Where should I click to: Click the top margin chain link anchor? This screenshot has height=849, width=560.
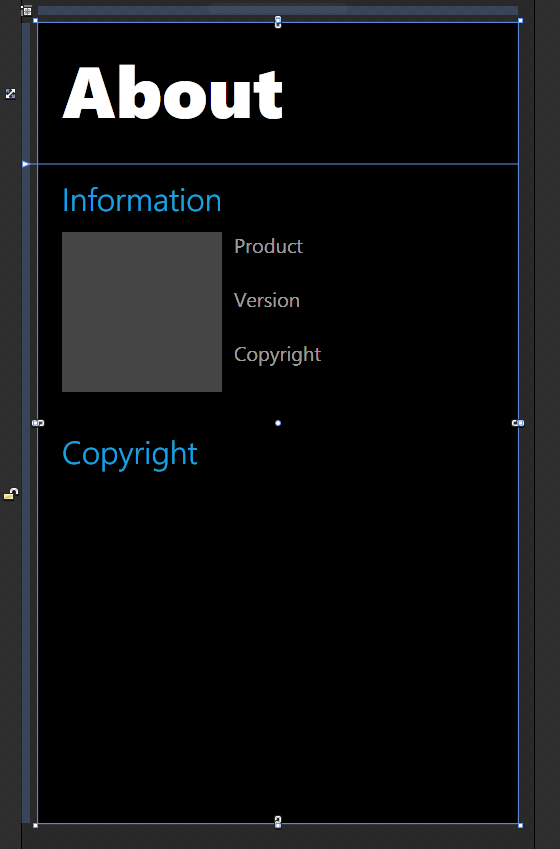point(278,22)
